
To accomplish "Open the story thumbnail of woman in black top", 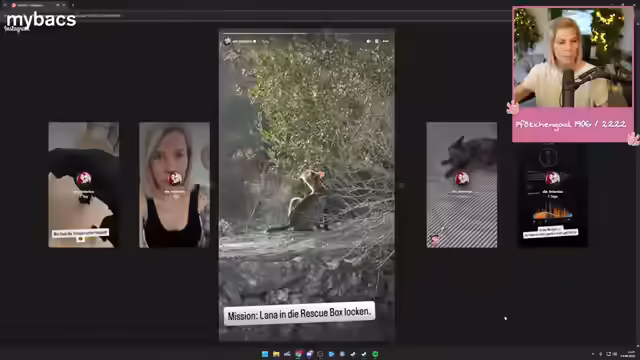I will click(x=174, y=184).
